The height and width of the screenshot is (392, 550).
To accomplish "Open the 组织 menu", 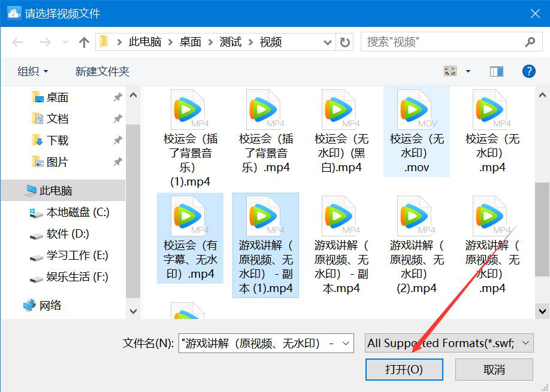I will pyautogui.click(x=32, y=71).
